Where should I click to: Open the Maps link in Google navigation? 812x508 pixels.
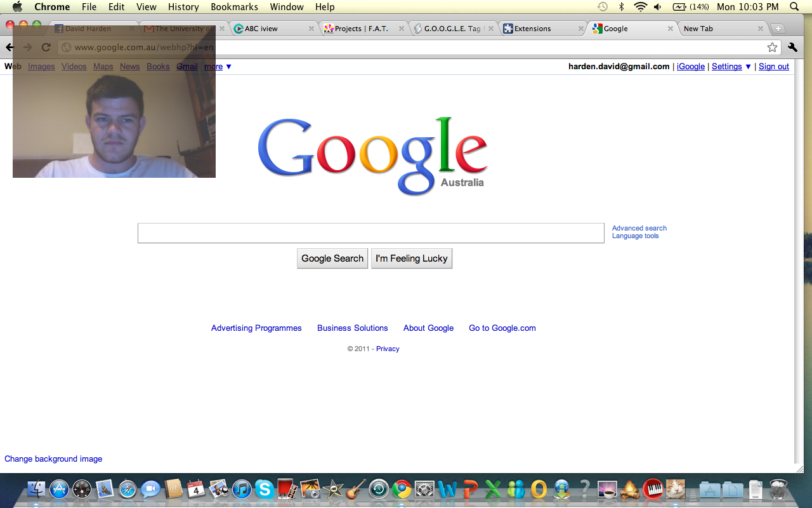[103, 66]
